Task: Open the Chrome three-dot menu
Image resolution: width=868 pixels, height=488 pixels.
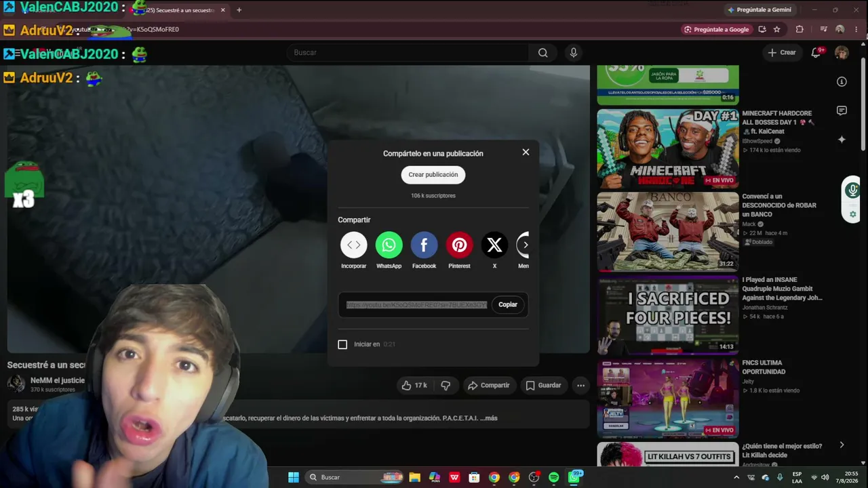Action: [x=857, y=29]
